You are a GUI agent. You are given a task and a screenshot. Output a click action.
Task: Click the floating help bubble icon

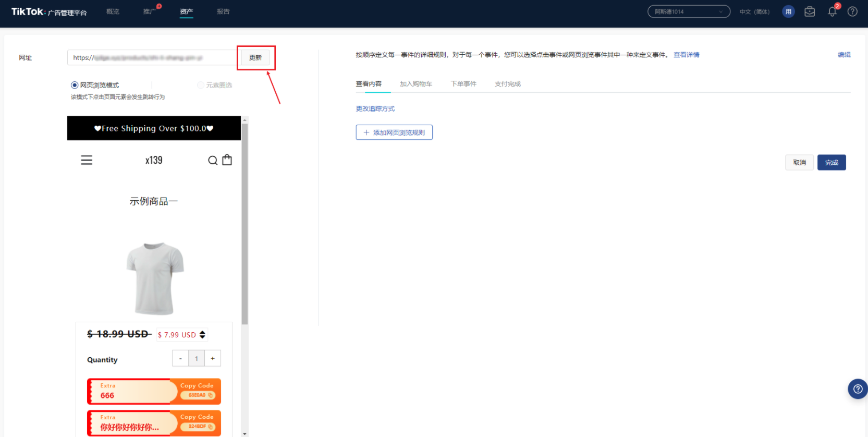pyautogui.click(x=858, y=389)
